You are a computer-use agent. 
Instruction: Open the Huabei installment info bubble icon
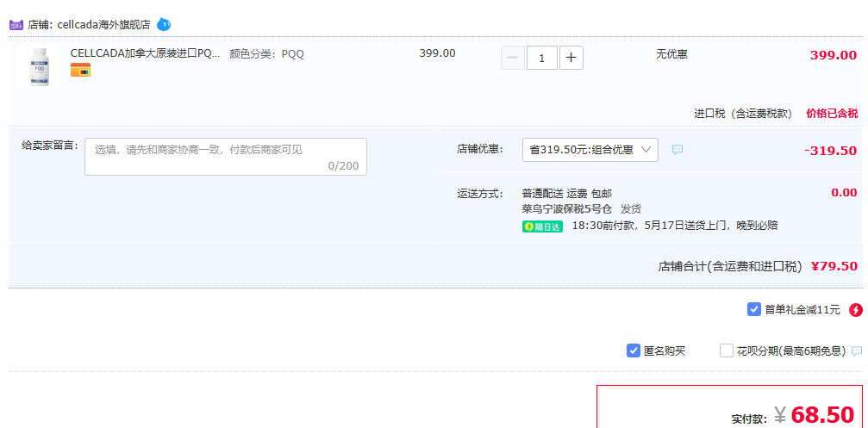pos(857,351)
